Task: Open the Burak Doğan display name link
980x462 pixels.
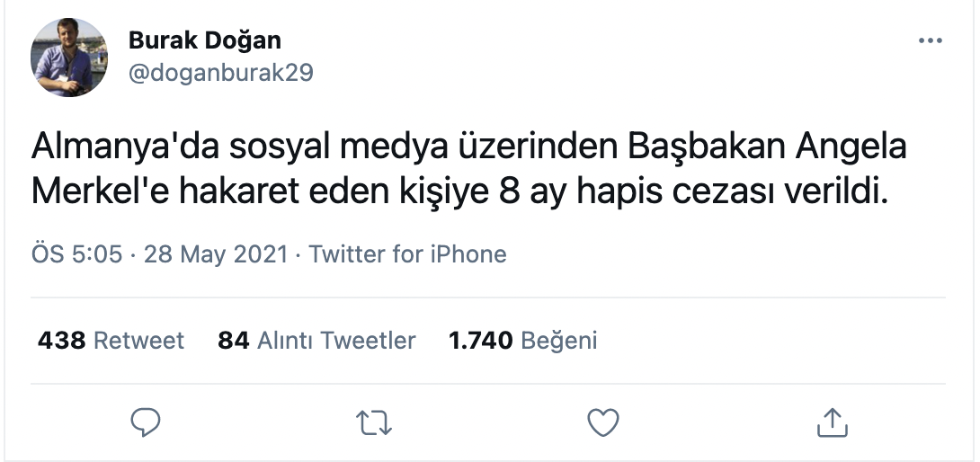Action: [204, 40]
